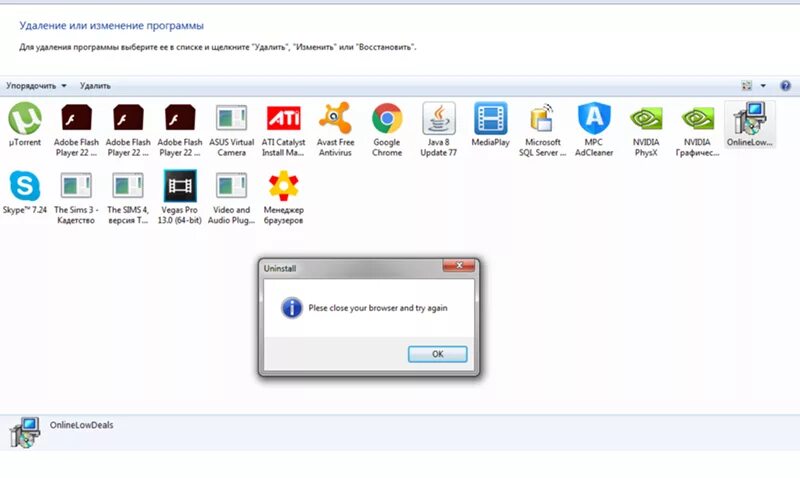The height and width of the screenshot is (478, 800).
Task: Select the Avast Free Antivirus icon
Action: pos(335,118)
